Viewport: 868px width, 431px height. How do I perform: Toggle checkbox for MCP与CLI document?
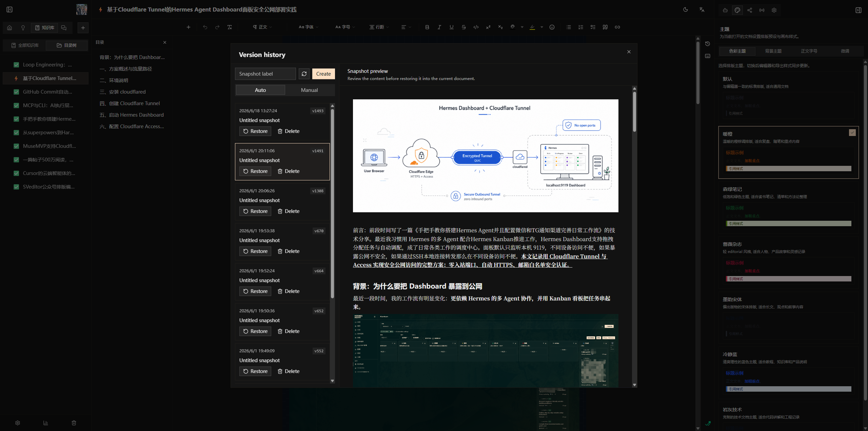point(16,105)
